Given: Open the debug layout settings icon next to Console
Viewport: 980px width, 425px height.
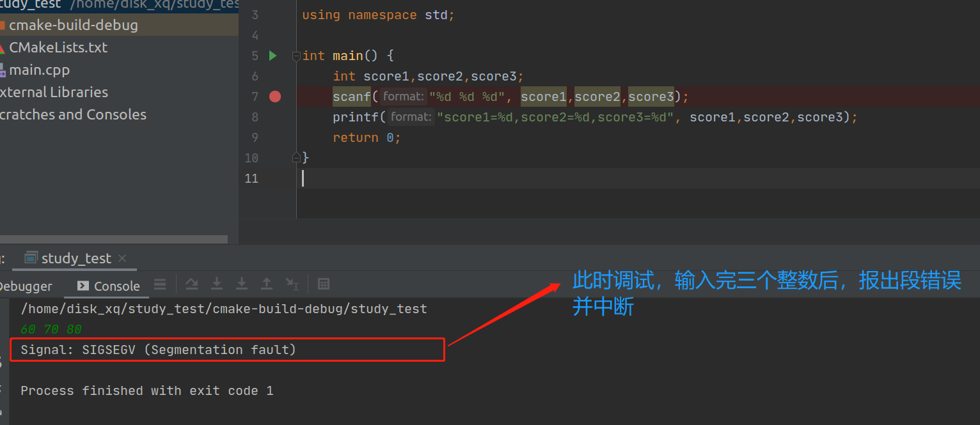Looking at the screenshot, I should (160, 284).
